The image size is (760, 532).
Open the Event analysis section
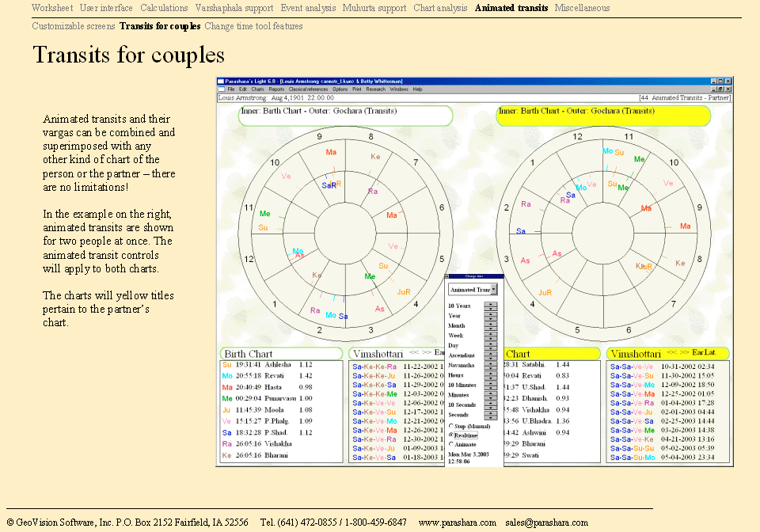pos(308,8)
